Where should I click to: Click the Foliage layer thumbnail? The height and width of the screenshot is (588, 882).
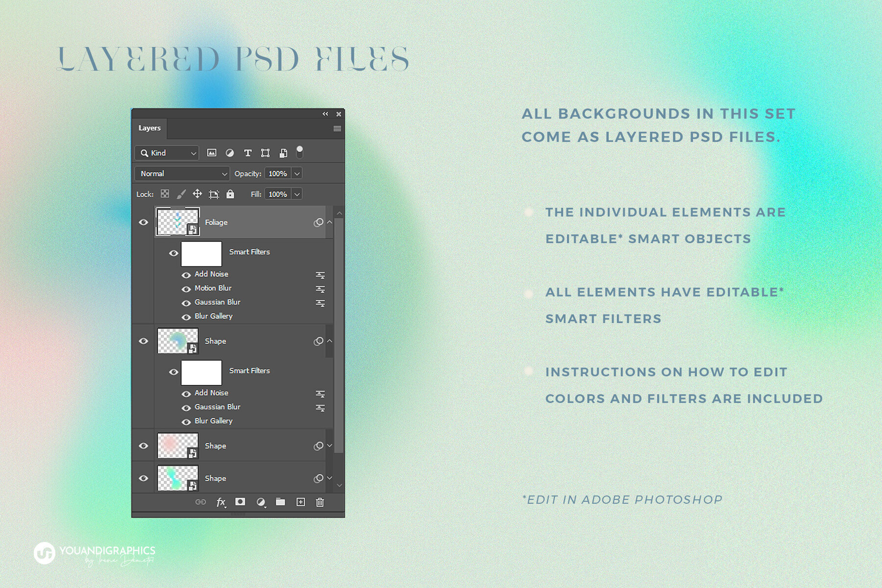[178, 222]
